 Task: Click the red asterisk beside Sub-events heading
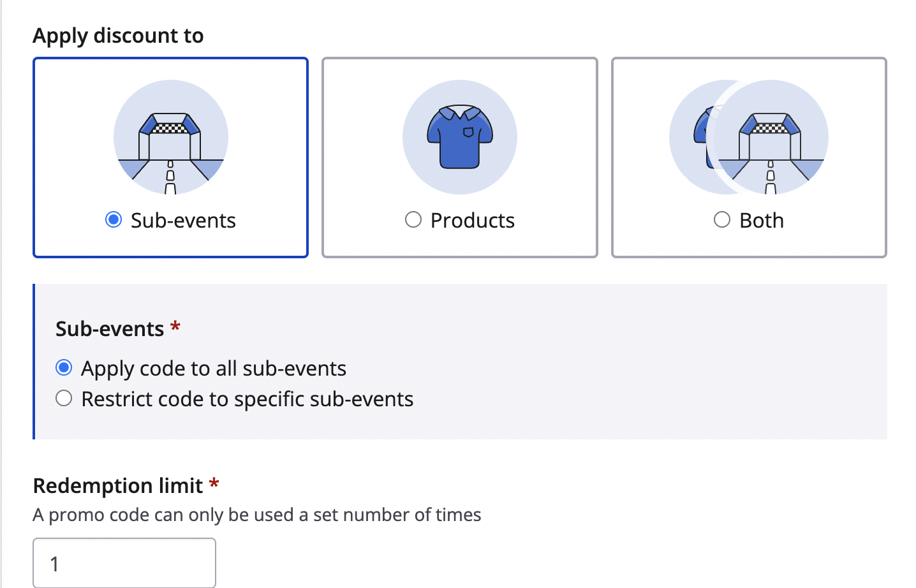(x=175, y=327)
